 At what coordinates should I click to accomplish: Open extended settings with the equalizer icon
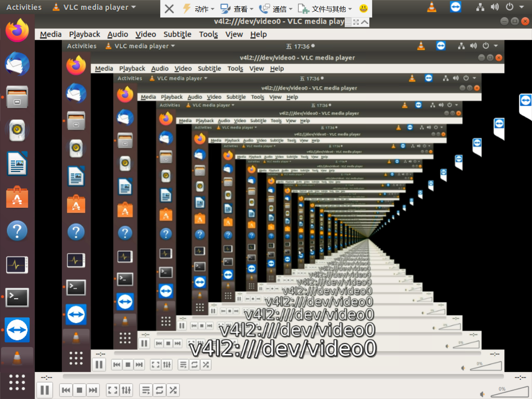tap(126, 390)
